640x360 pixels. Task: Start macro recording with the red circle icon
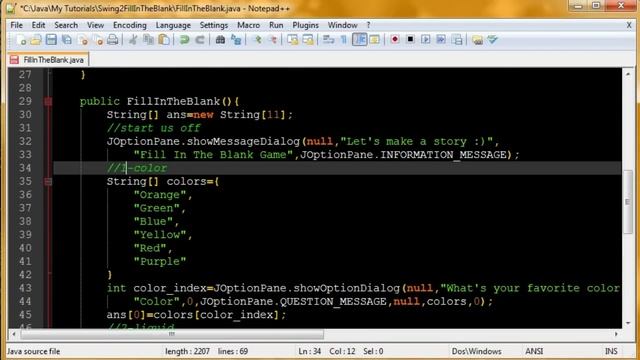pos(395,40)
